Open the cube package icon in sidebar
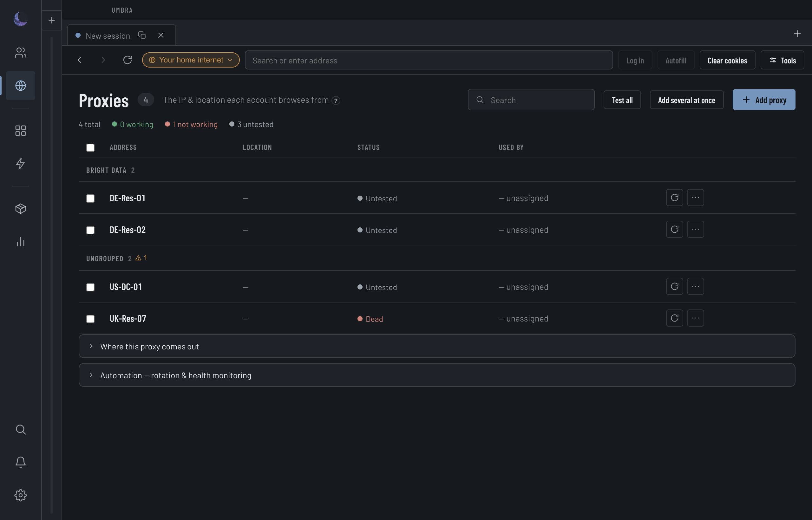The image size is (812, 520). [20, 209]
